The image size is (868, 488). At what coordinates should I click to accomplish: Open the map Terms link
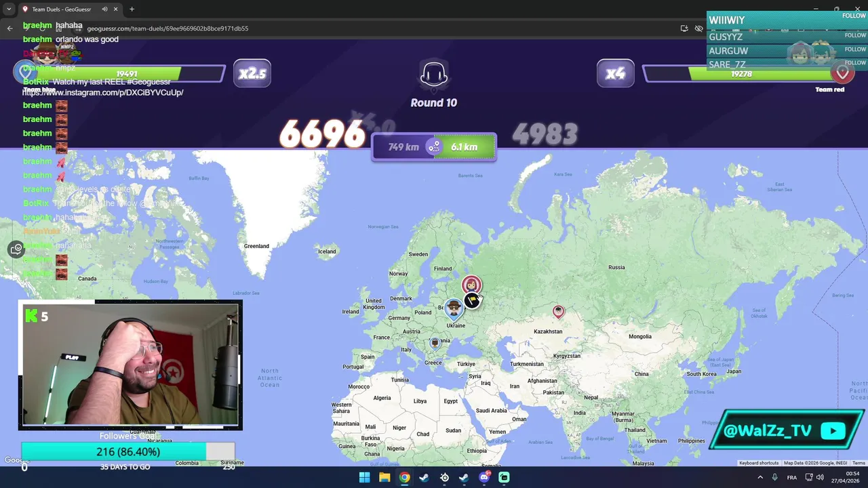pos(859,463)
